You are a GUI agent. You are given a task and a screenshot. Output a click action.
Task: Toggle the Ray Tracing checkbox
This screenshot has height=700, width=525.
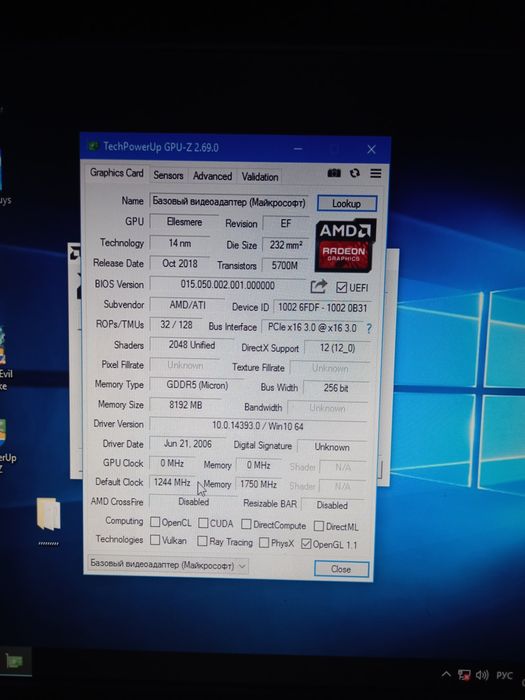(202, 541)
